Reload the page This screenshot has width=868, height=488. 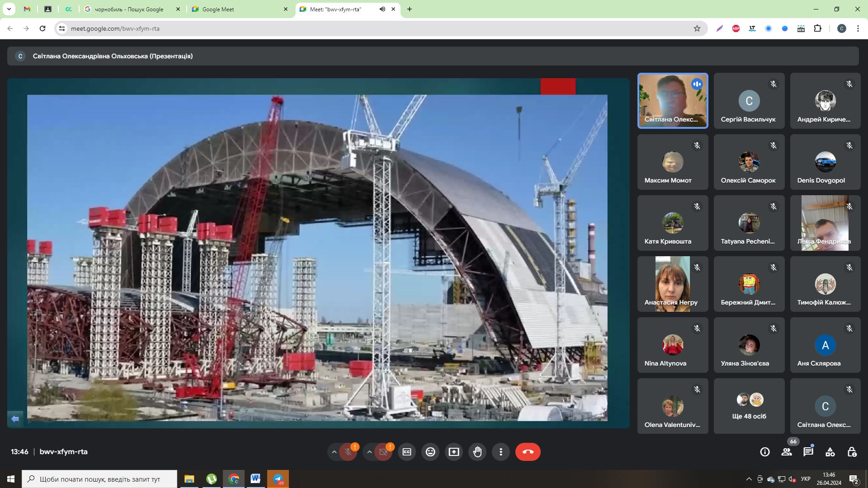click(42, 28)
